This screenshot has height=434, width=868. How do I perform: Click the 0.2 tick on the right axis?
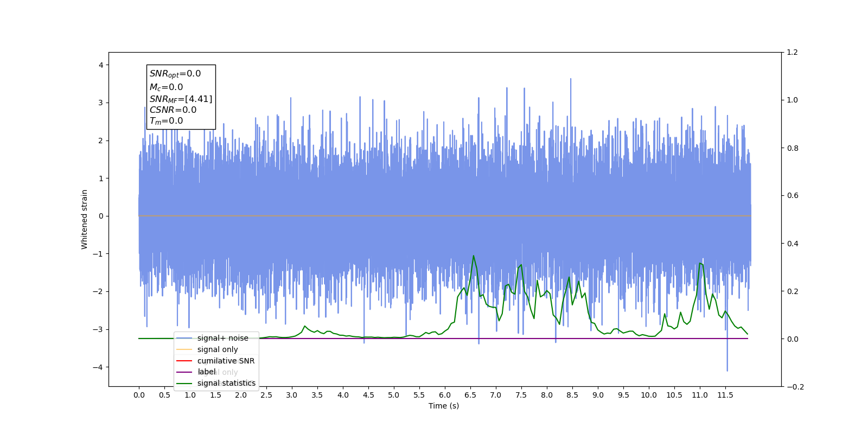pyautogui.click(x=793, y=291)
